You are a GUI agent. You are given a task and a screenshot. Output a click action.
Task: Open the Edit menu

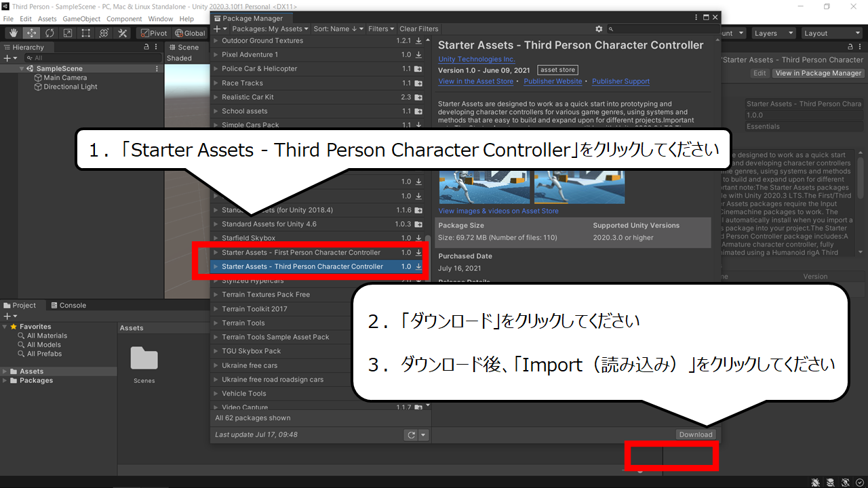26,19
